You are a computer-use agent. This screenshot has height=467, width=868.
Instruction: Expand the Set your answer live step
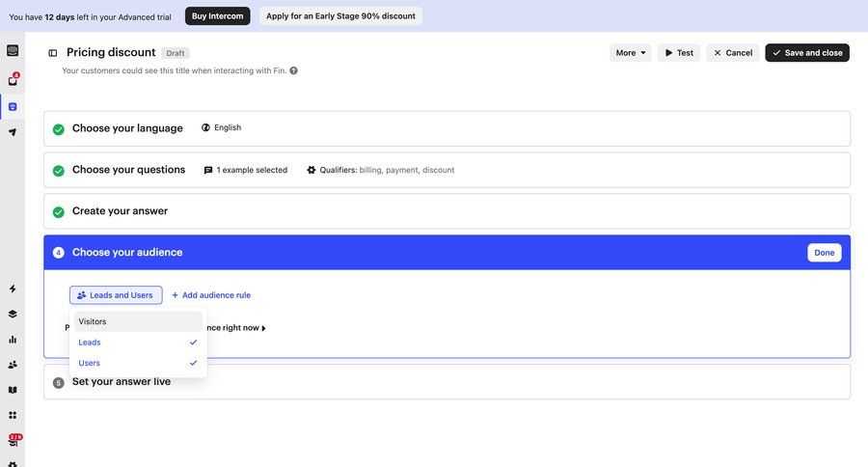(122, 382)
